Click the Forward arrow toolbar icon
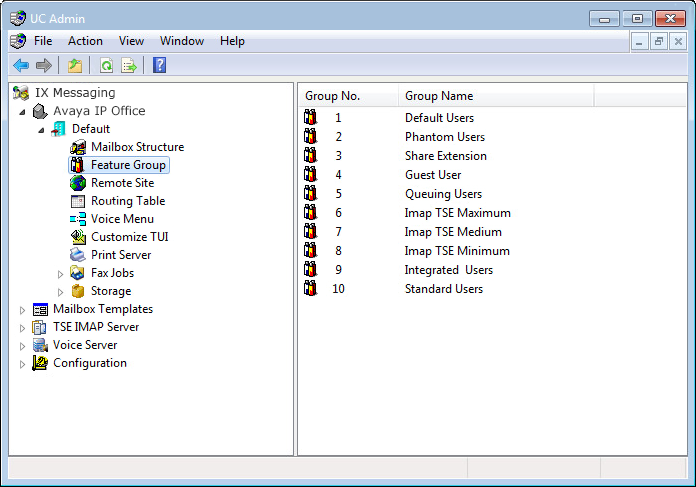Screen dimensions: 696x487 pos(44,66)
